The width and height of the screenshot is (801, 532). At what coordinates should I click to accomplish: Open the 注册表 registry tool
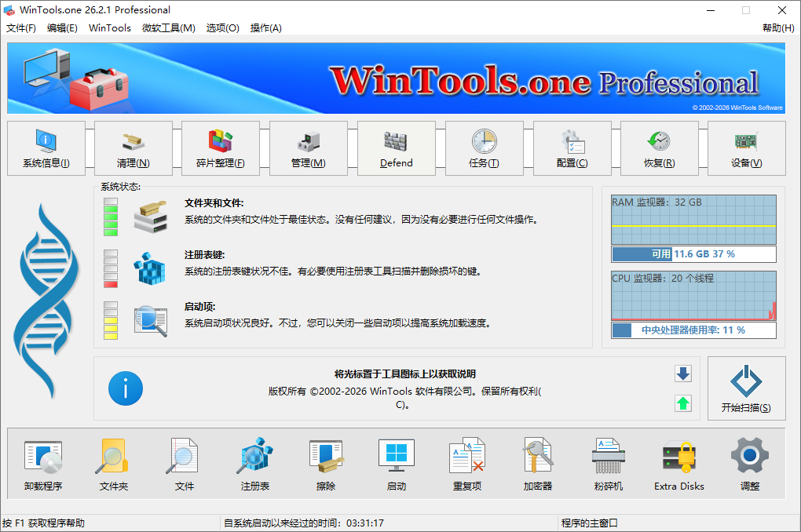[x=254, y=464]
